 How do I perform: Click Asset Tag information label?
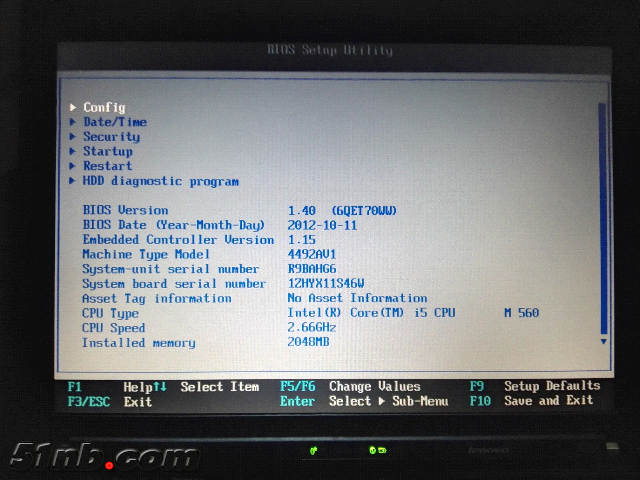(x=157, y=298)
